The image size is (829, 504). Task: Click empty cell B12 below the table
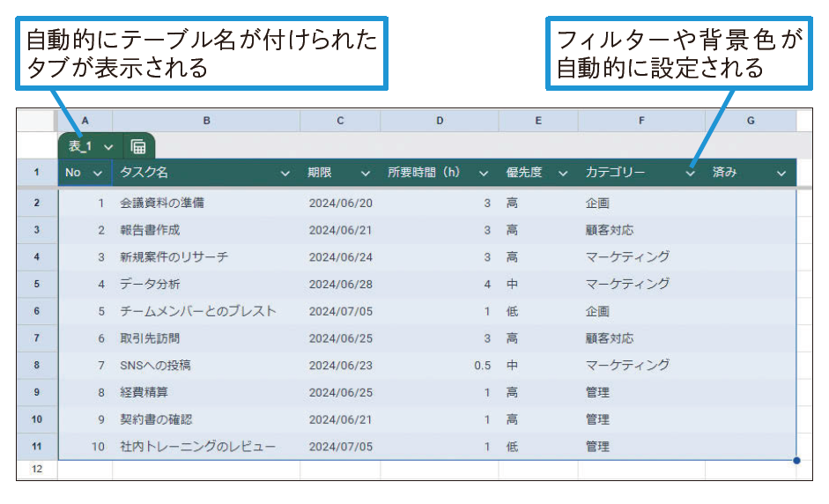tap(206, 469)
